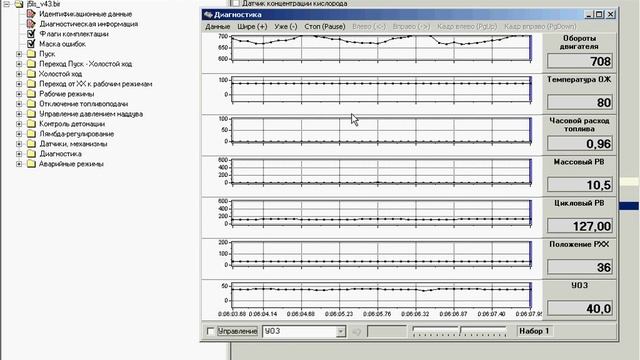The width and height of the screenshot is (640, 360).
Task: Click the Переход Пуск - Холостой ход folder icon
Action: click(31, 64)
